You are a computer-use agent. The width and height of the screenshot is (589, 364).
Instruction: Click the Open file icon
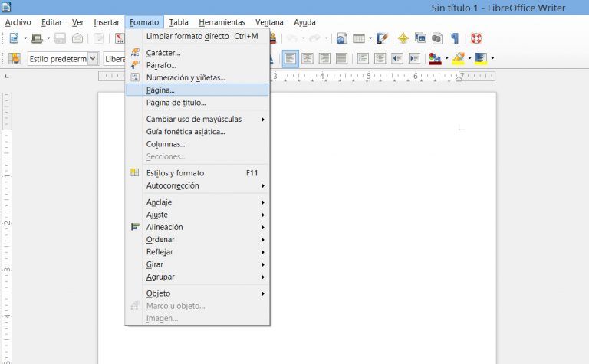(37, 38)
